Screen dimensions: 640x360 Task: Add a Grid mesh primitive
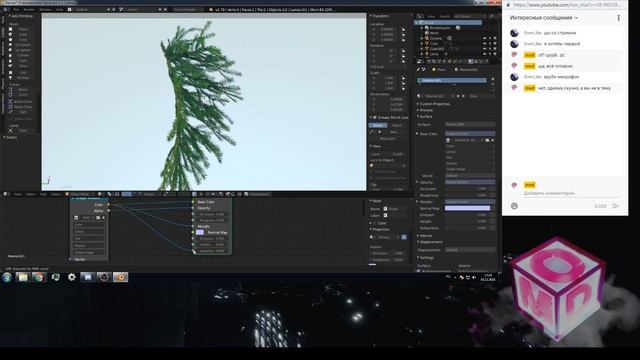coord(23,73)
